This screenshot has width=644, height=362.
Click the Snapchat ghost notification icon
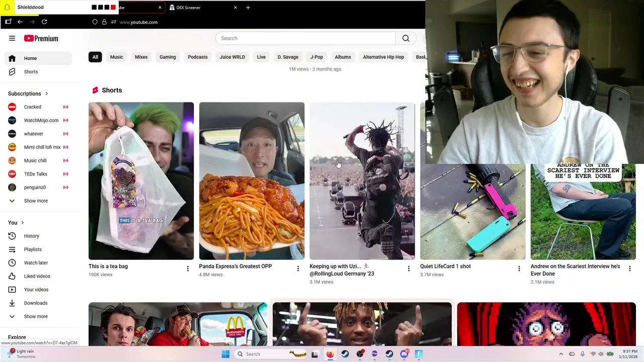(x=8, y=8)
